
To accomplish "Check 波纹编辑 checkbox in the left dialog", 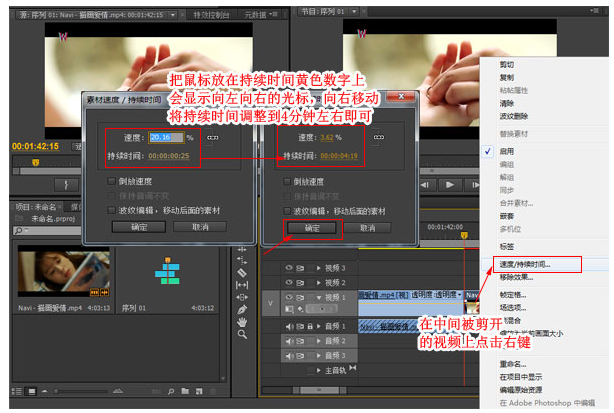I will (112, 210).
